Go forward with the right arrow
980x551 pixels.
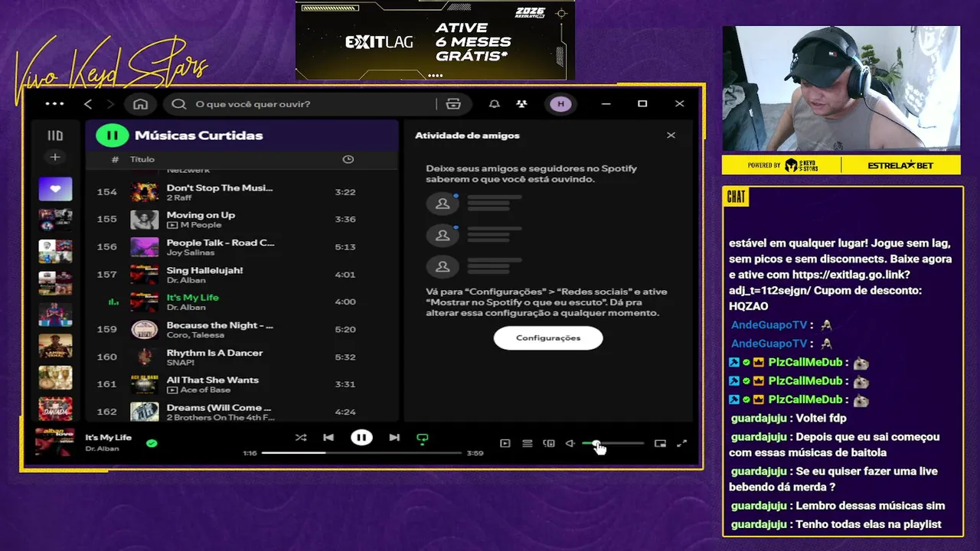pyautogui.click(x=110, y=104)
